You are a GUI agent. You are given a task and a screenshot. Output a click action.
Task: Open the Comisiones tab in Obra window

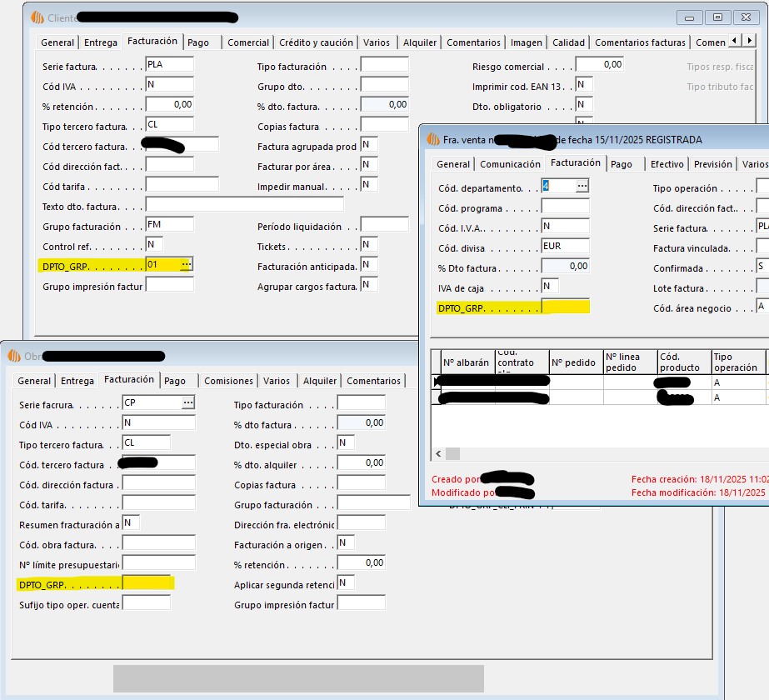pyautogui.click(x=228, y=381)
